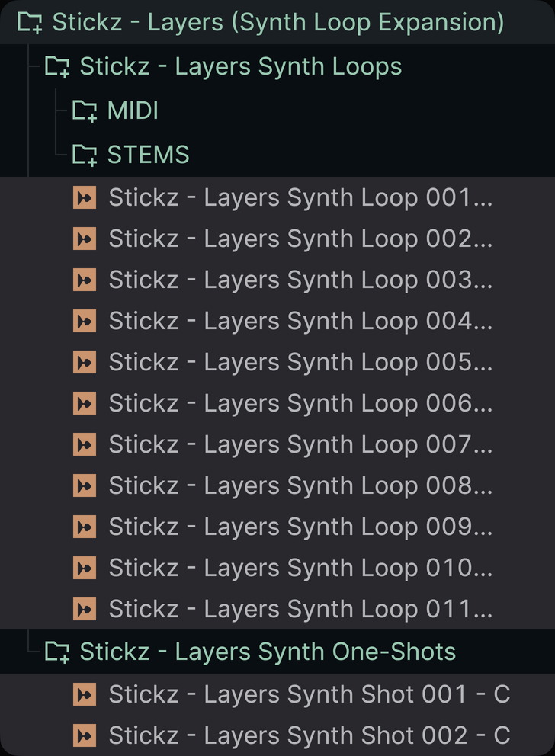
Task: Select Stickz - Layers Synth Loop 006 file
Action: tap(277, 403)
